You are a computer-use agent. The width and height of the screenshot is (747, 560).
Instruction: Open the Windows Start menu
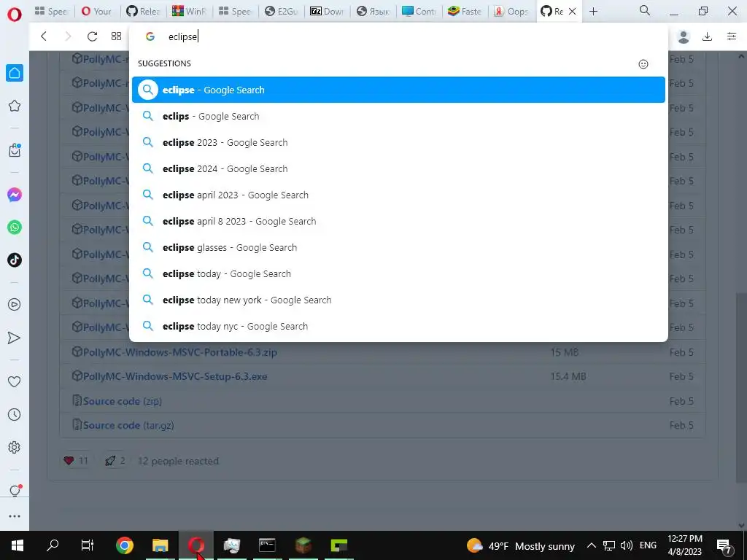(18, 545)
